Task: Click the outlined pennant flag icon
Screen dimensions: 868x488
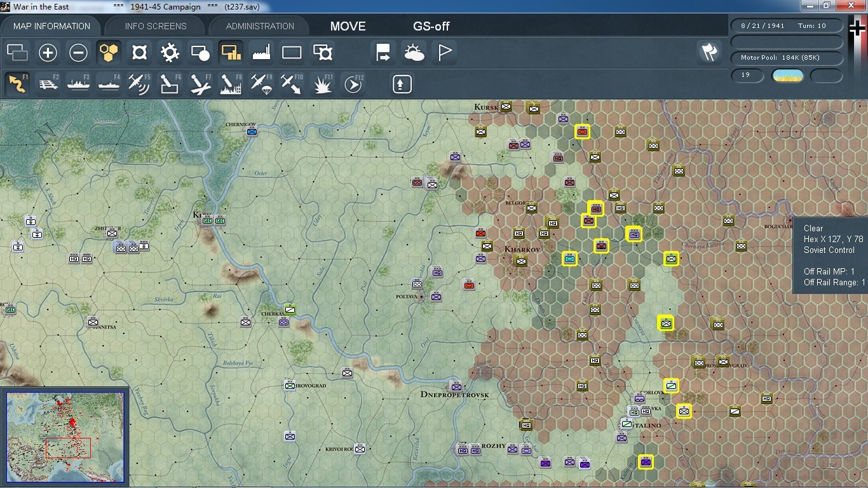Action: click(x=444, y=53)
